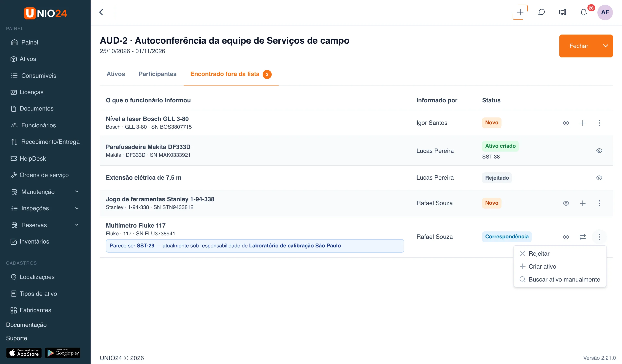This screenshot has height=364, width=622.
Task: View details eye icon for Parafusadeira Makita DF333D
Action: tap(599, 150)
